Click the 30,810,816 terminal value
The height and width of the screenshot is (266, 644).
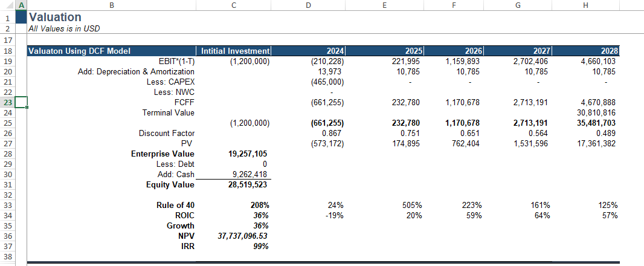tap(596, 112)
